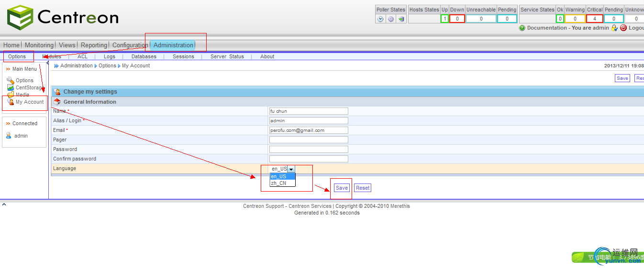
Task: Switch to the Logs submenu tab
Action: pos(110,56)
